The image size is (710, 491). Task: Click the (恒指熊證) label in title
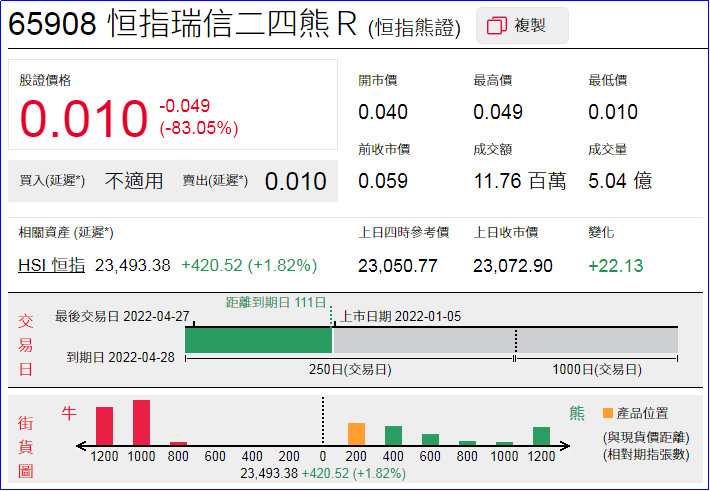pyautogui.click(x=414, y=28)
